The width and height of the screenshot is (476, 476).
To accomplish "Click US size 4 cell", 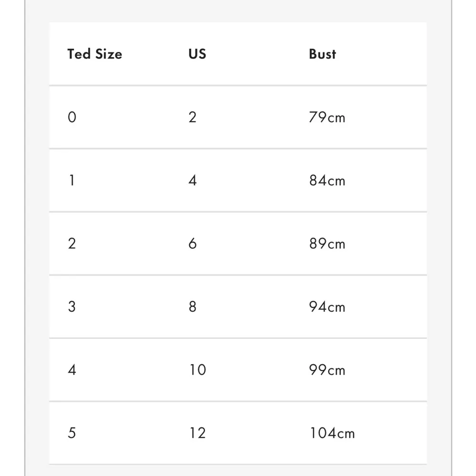I will (192, 180).
